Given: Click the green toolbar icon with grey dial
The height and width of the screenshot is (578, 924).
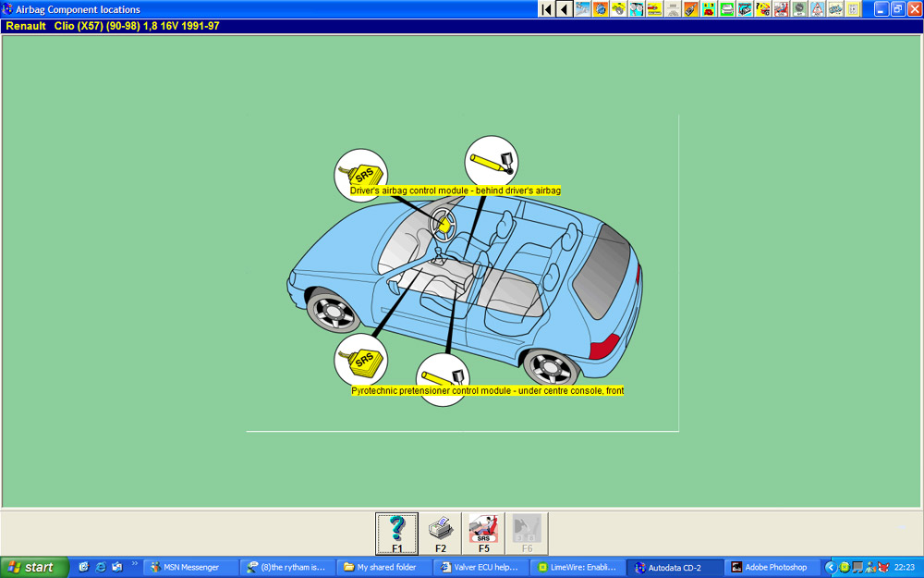Looking at the screenshot, I should (799, 9).
